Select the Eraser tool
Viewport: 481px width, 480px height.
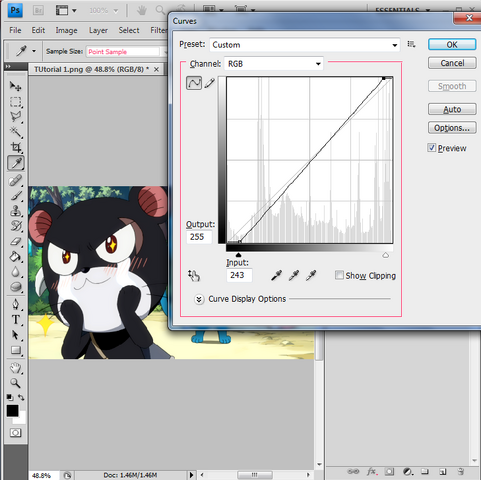(x=15, y=241)
